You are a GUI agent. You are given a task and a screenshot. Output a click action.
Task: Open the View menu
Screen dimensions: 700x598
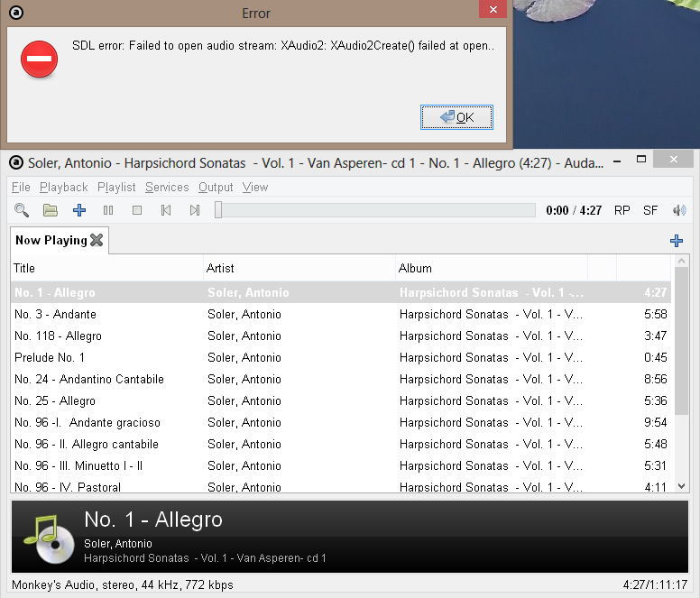coord(255,187)
